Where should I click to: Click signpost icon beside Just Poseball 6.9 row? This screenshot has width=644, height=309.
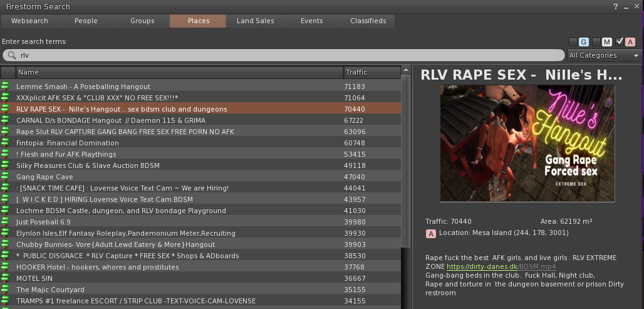click(x=6, y=221)
